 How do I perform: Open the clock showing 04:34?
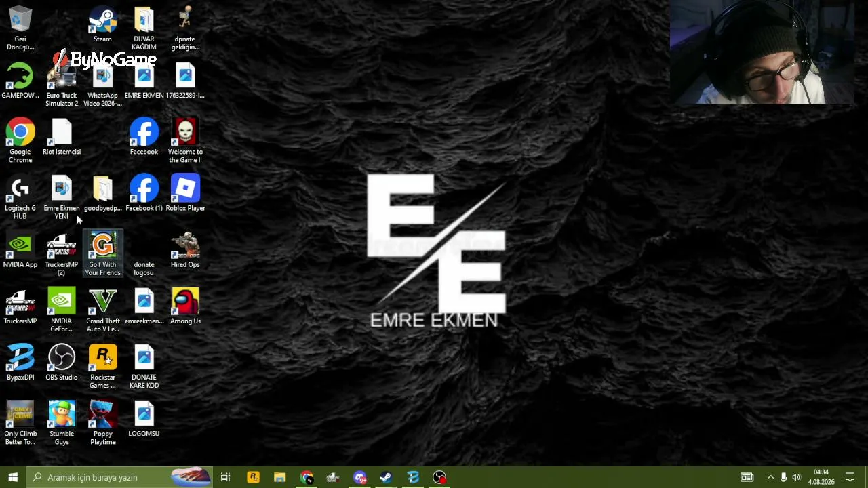click(821, 477)
